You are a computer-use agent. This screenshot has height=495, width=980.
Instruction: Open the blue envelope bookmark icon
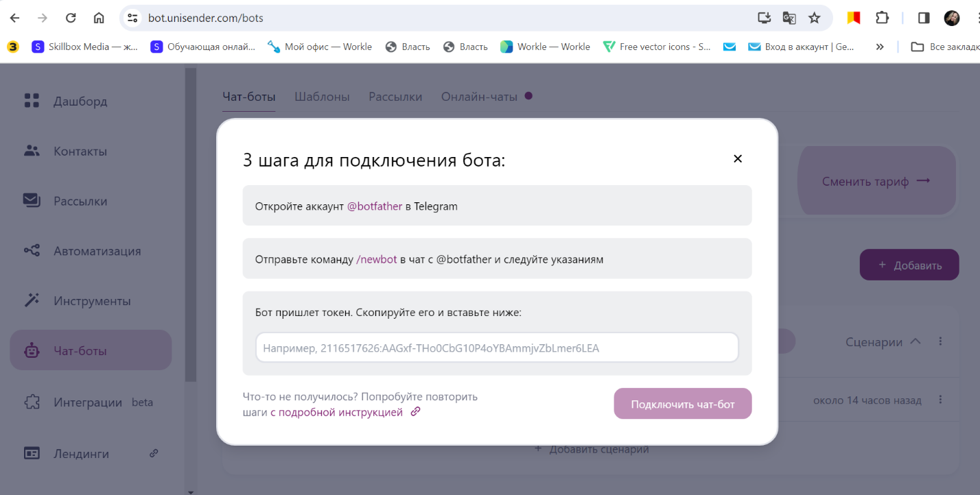pos(730,47)
